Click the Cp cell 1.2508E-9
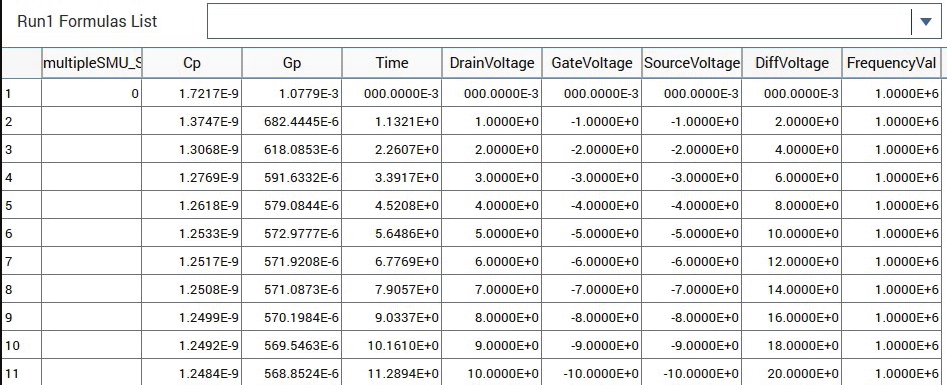 [x=192, y=289]
